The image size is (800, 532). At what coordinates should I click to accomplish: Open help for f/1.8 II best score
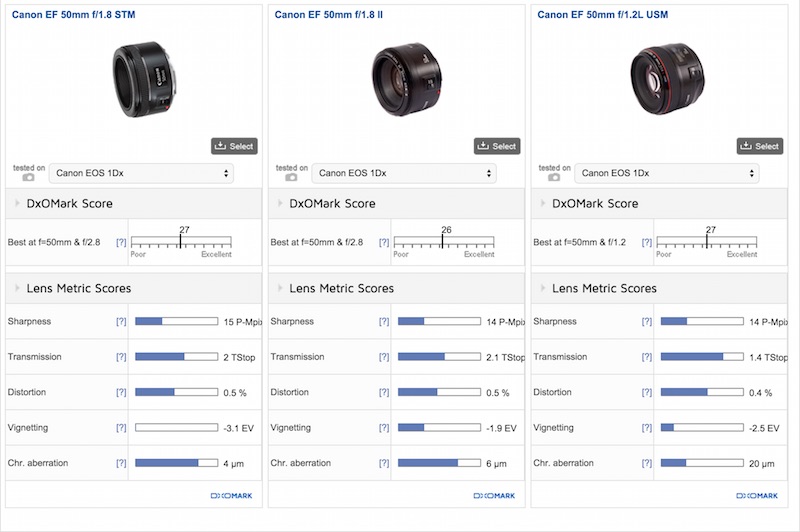(x=384, y=242)
